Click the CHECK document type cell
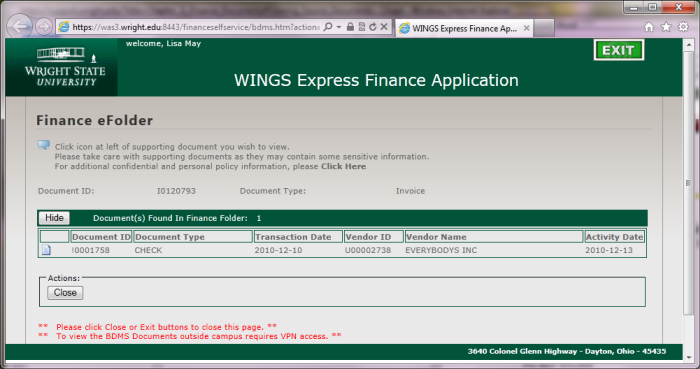This screenshot has width=700, height=369. point(148,250)
